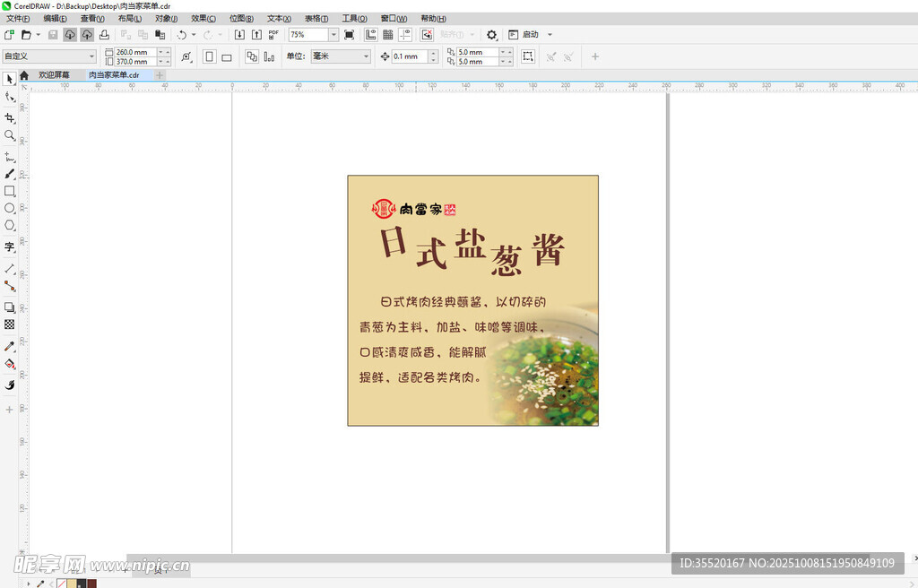Select the Polygon tool
The width and height of the screenshot is (918, 588).
coord(10,225)
